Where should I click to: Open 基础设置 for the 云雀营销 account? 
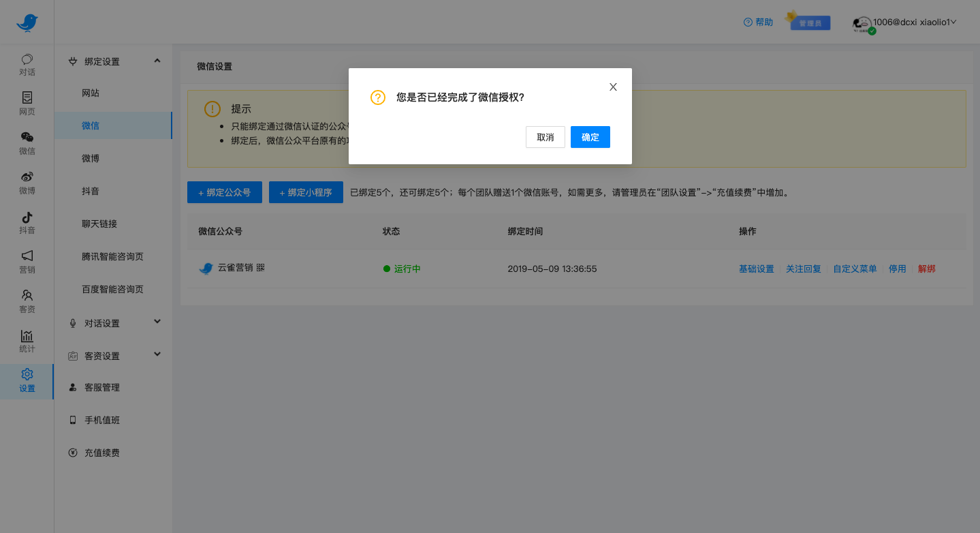click(756, 269)
